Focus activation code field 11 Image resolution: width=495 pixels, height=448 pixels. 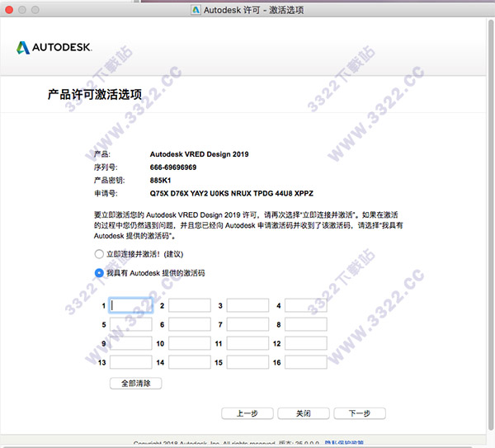coord(247,343)
